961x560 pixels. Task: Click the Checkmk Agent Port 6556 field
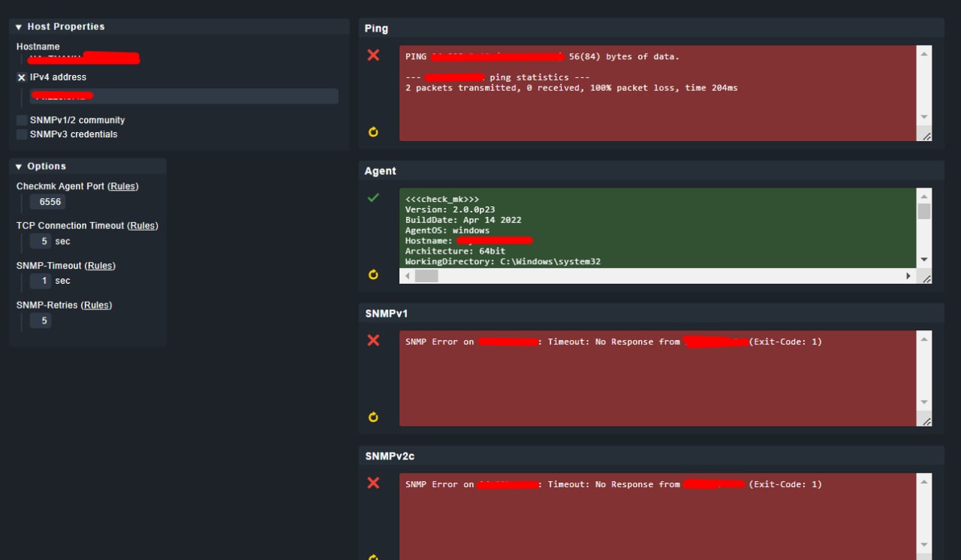click(x=48, y=202)
